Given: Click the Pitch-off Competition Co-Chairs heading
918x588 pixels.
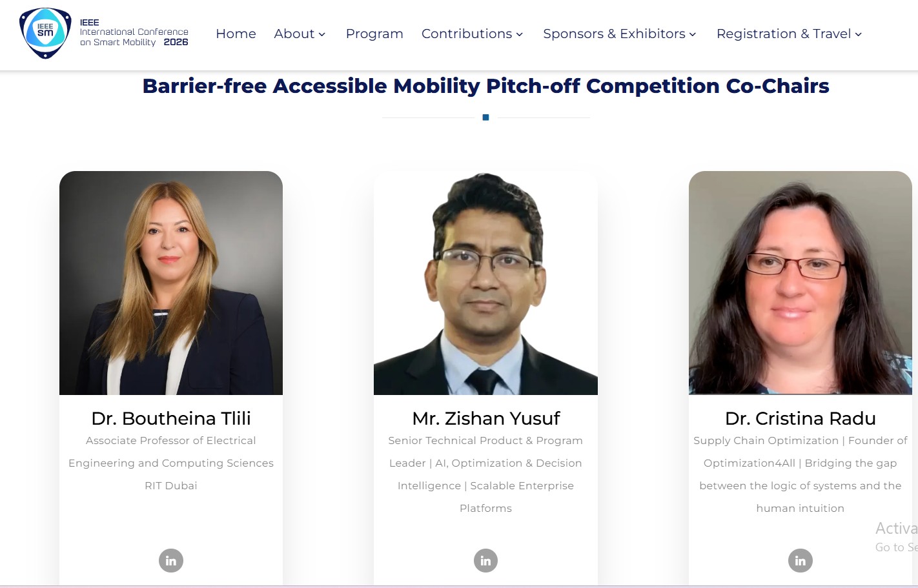Looking at the screenshot, I should [x=485, y=85].
